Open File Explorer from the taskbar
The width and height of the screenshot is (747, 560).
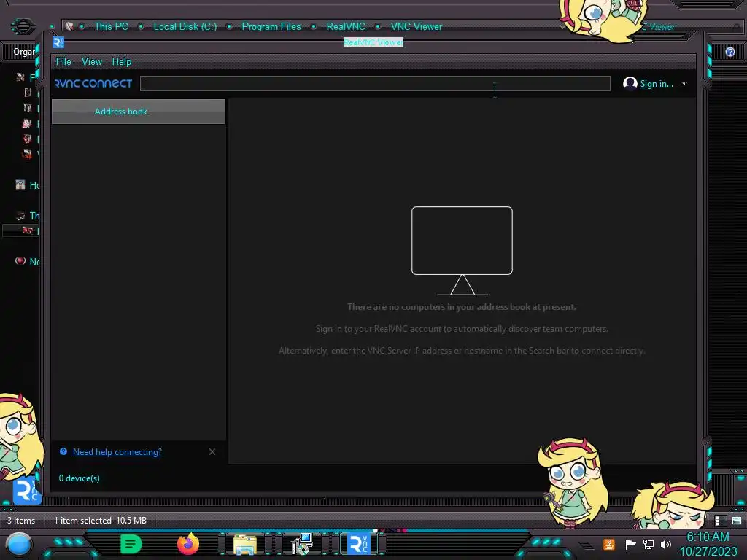tap(245, 544)
